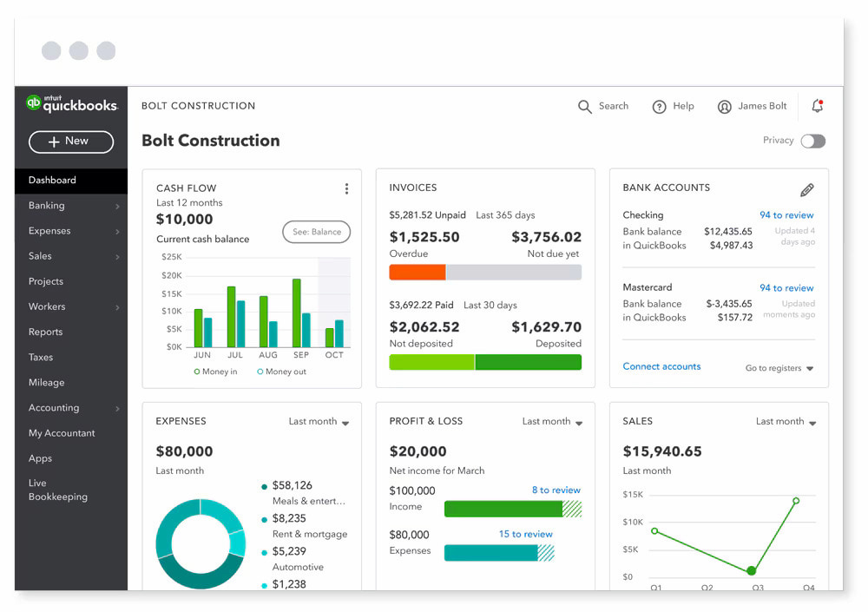Toggle the Privacy switch
This screenshot has height=612, width=868.
point(813,140)
